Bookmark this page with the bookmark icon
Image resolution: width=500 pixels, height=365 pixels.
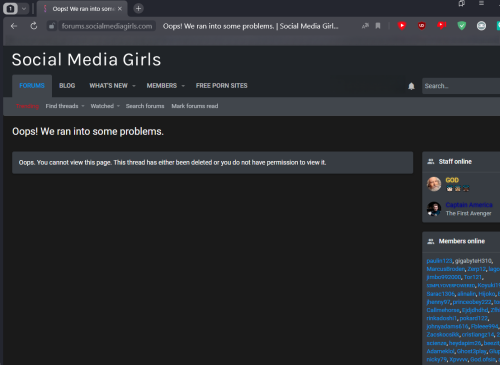pyautogui.click(x=378, y=26)
